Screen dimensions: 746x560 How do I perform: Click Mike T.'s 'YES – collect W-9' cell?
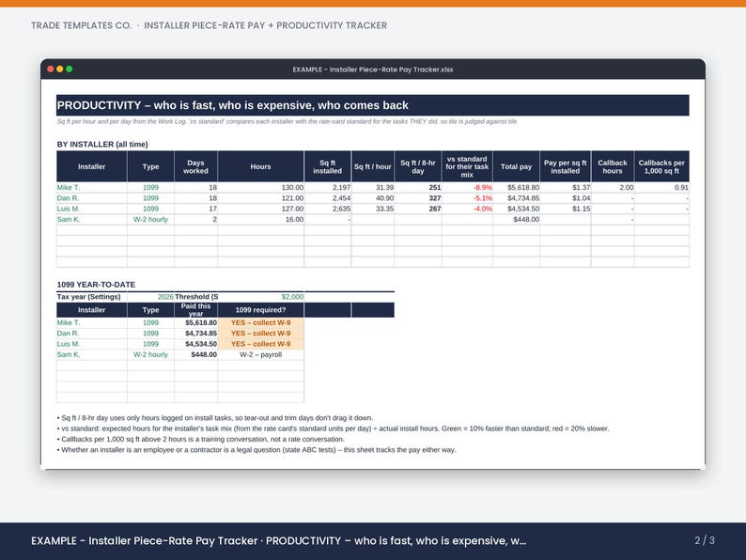260,322
